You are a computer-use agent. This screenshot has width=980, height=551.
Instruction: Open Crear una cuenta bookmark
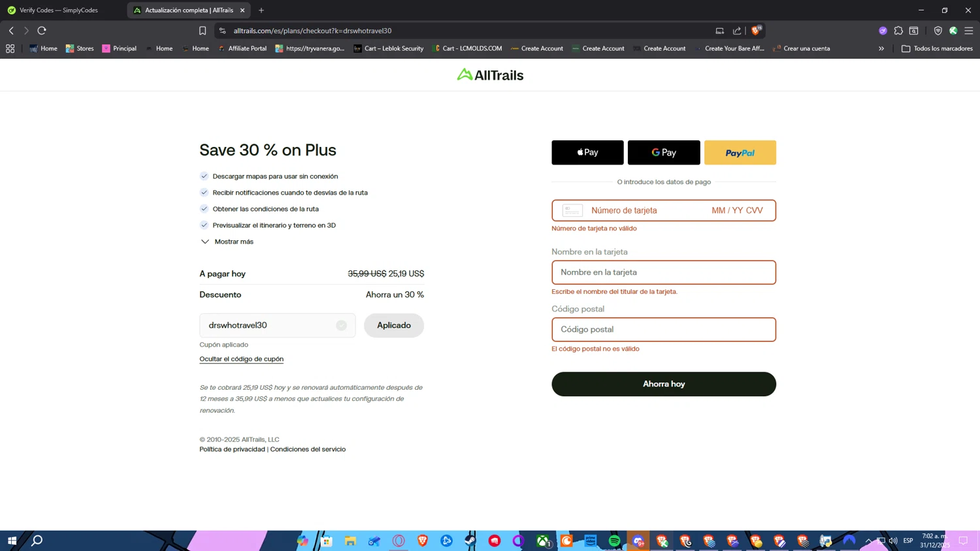point(801,48)
